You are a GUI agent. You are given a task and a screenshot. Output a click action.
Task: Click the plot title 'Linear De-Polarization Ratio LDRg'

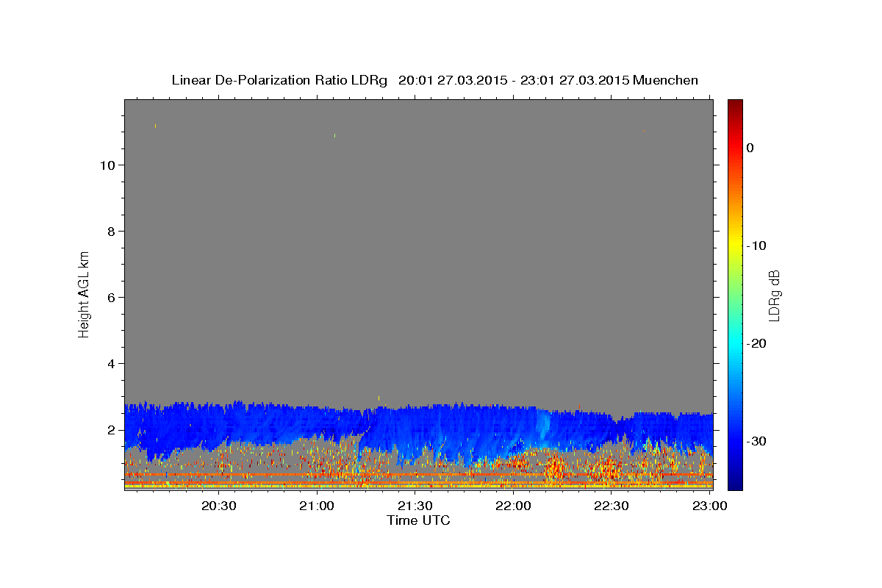(x=279, y=80)
